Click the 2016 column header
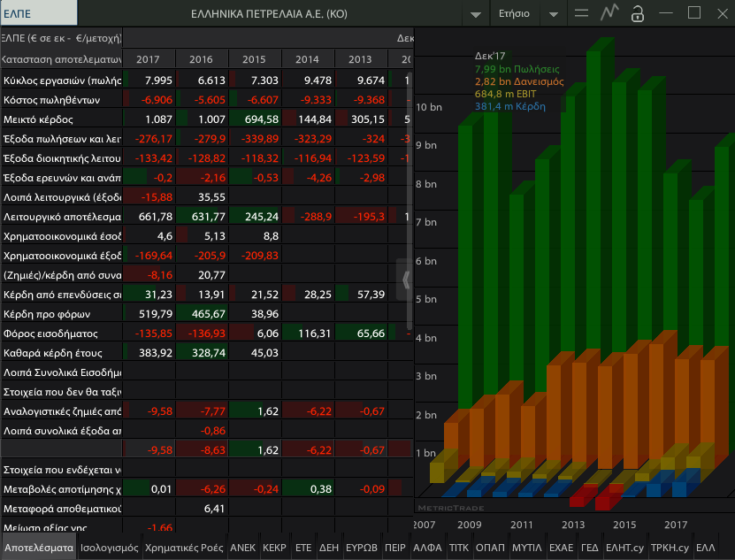Screen dimensions: 735x560 click(x=201, y=59)
